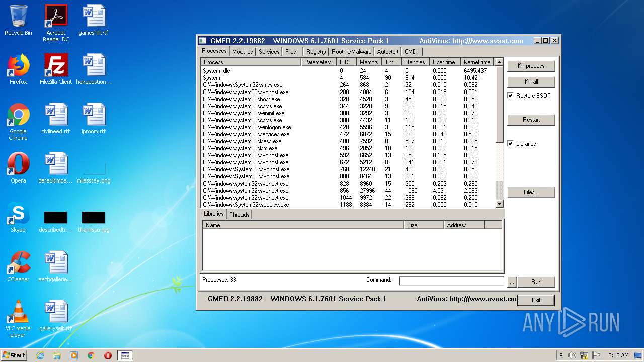
Task: Click the Run button
Action: (536, 282)
